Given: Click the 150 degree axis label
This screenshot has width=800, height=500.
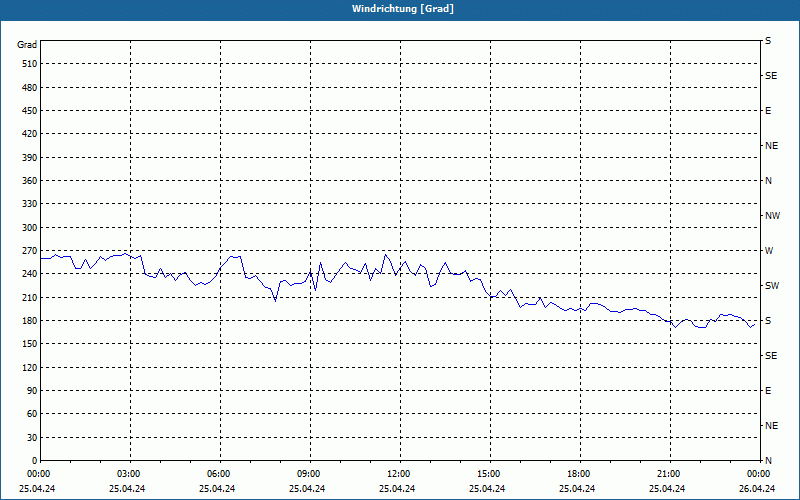Looking at the screenshot, I should 30,343.
